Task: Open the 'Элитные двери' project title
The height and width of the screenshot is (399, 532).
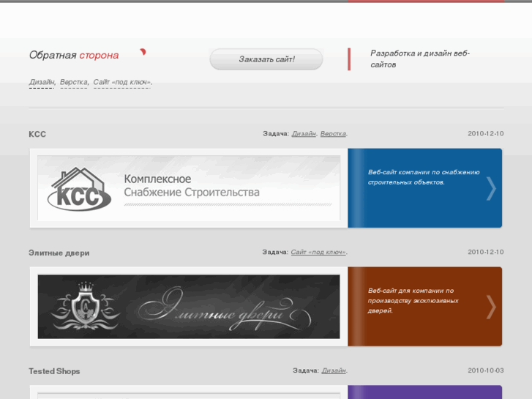Action: pos(59,253)
